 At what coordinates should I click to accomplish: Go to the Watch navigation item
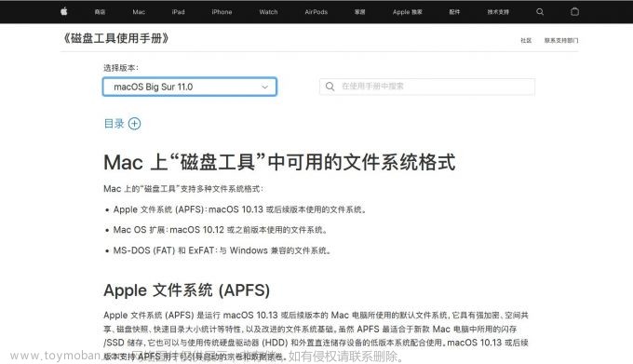[268, 12]
